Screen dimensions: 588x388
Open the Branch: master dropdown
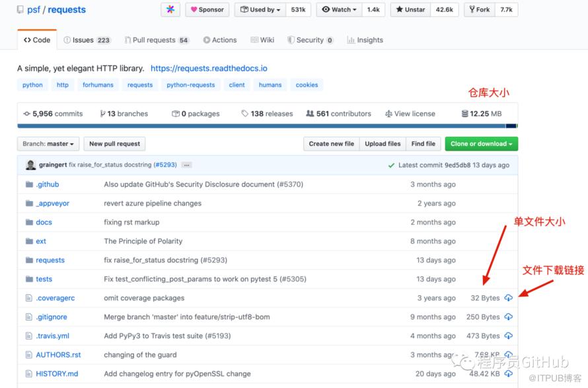point(48,143)
